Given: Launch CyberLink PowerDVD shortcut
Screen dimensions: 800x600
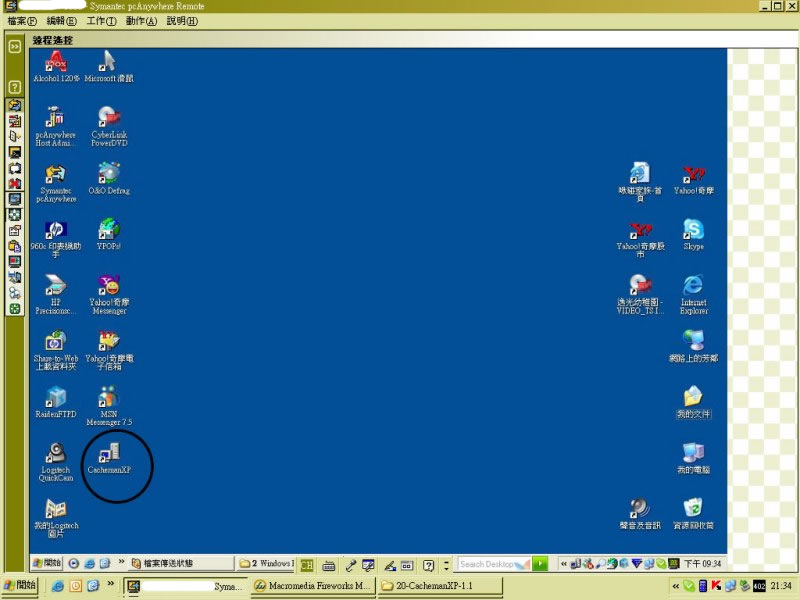Looking at the screenshot, I should click(x=109, y=126).
